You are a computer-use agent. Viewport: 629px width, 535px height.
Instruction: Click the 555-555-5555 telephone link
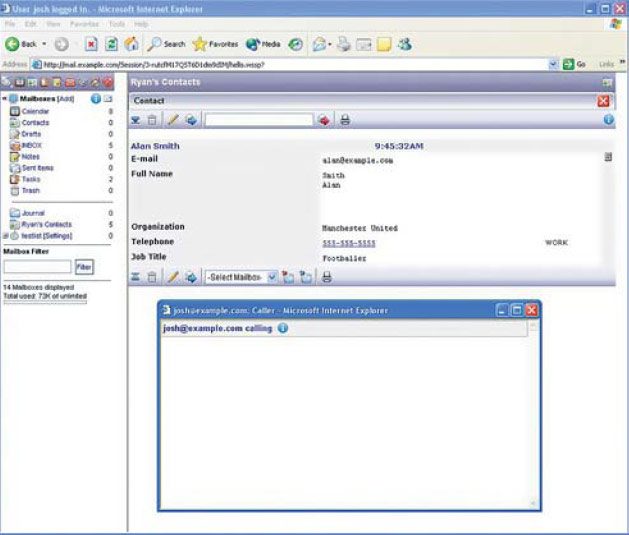[x=348, y=243]
